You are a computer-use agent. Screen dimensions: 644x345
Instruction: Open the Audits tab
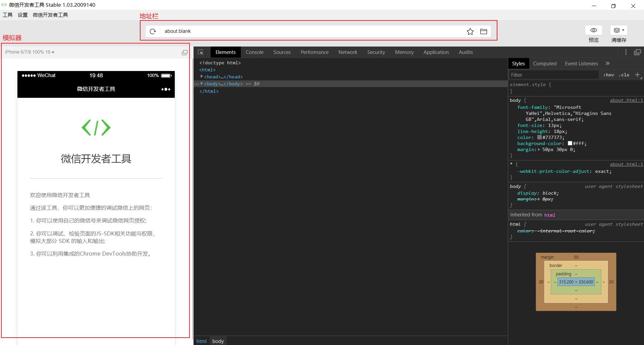coord(466,52)
